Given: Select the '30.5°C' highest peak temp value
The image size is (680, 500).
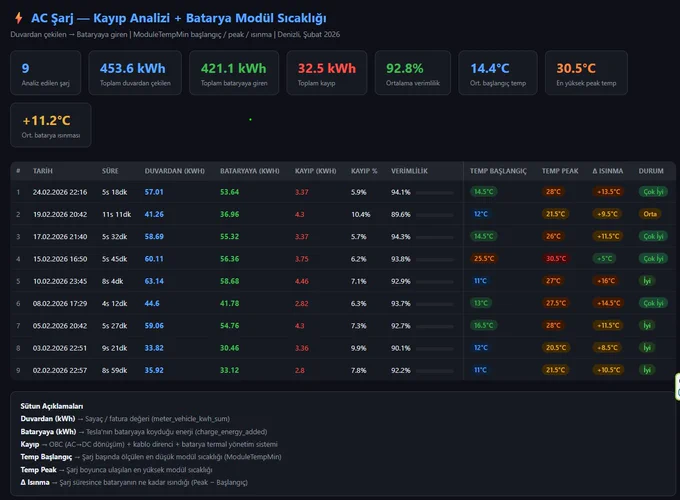Looking at the screenshot, I should point(576,69).
